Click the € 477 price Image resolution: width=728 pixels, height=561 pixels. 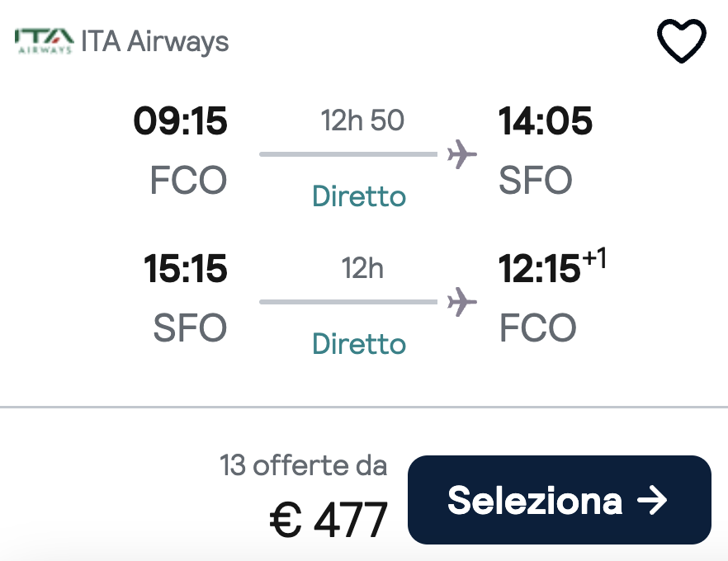pos(329,520)
